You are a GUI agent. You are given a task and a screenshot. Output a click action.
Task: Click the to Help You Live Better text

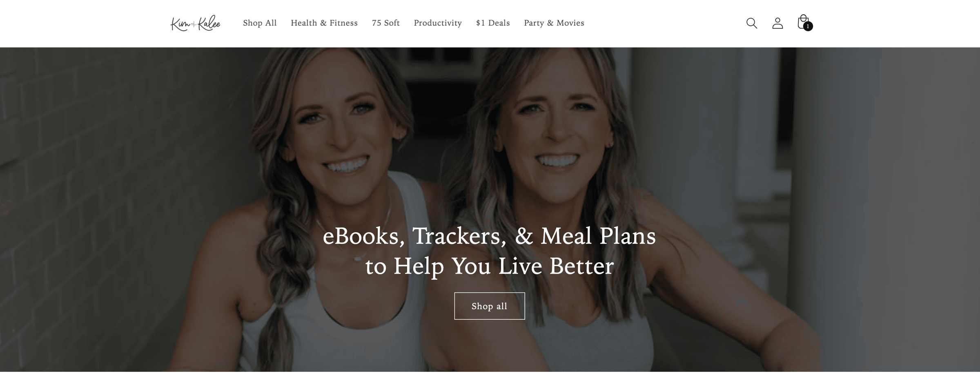(x=489, y=266)
